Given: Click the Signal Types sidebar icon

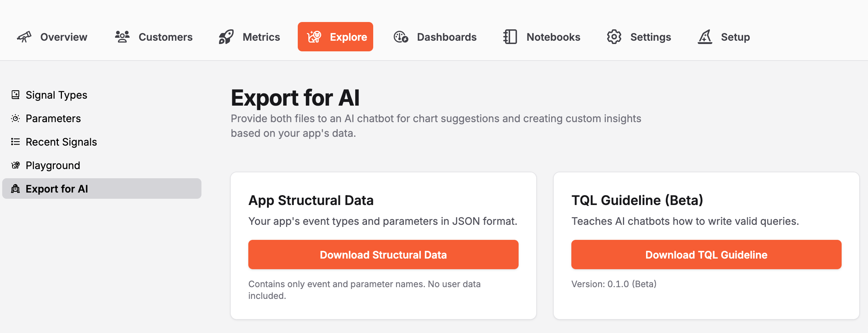Looking at the screenshot, I should pyautogui.click(x=15, y=94).
